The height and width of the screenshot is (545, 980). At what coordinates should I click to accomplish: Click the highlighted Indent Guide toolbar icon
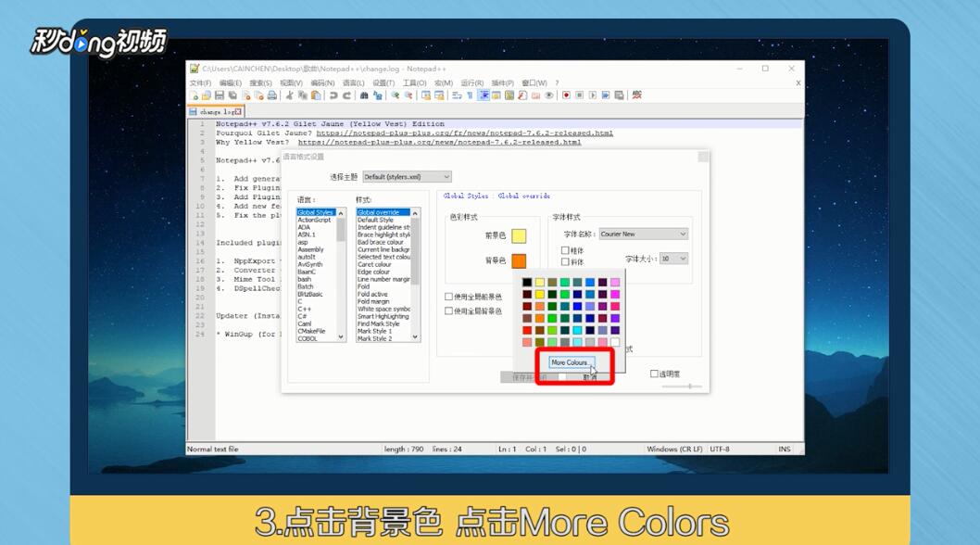[x=484, y=95]
